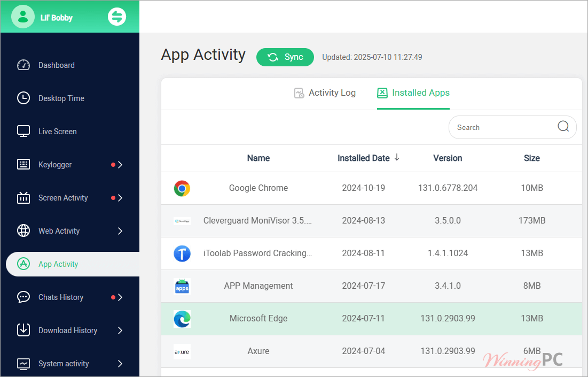The width and height of the screenshot is (588, 377).
Task: Select the iToolab Password Cracking row name
Action: (x=257, y=253)
